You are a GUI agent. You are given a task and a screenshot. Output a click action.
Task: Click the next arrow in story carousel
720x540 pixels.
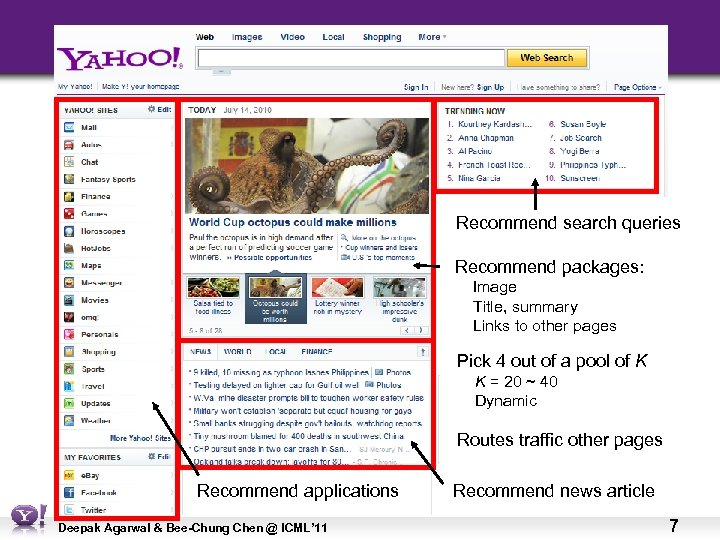421,330
